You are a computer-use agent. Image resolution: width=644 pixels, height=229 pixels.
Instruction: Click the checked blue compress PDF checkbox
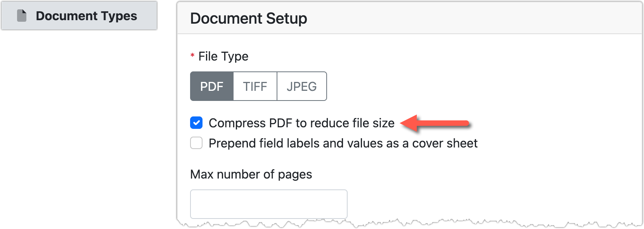click(197, 123)
